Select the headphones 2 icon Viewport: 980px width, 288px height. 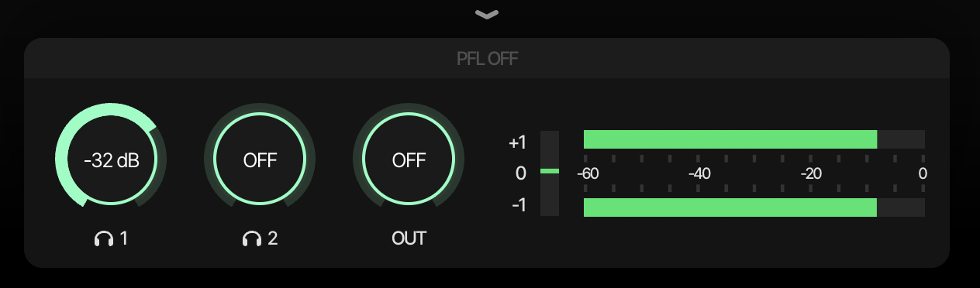[x=251, y=238]
